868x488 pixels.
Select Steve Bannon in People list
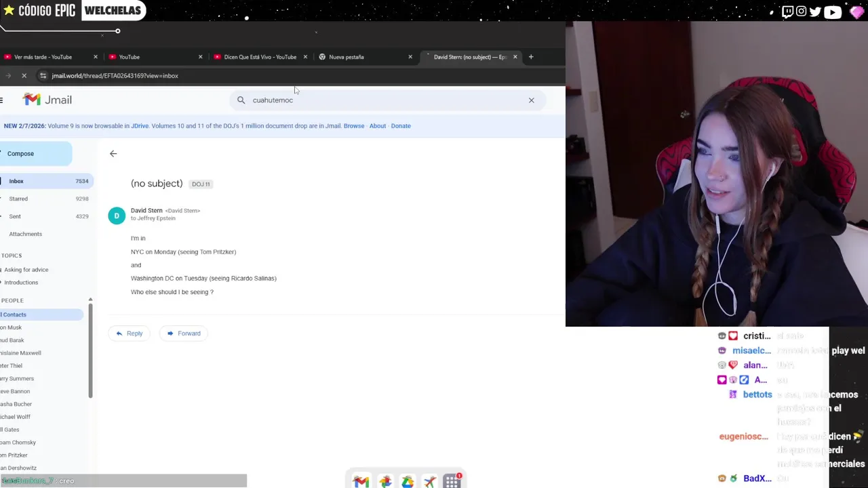click(x=15, y=392)
